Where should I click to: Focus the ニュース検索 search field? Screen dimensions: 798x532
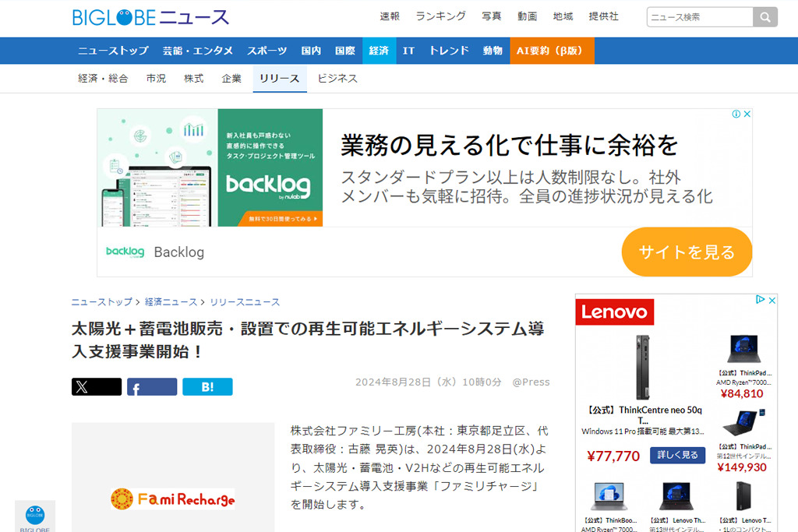700,17
